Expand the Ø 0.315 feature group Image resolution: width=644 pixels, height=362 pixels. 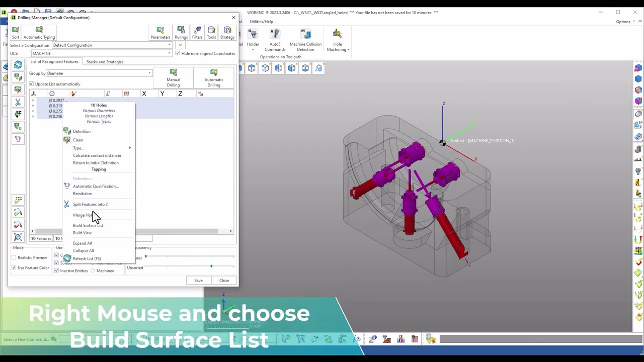click(33, 106)
